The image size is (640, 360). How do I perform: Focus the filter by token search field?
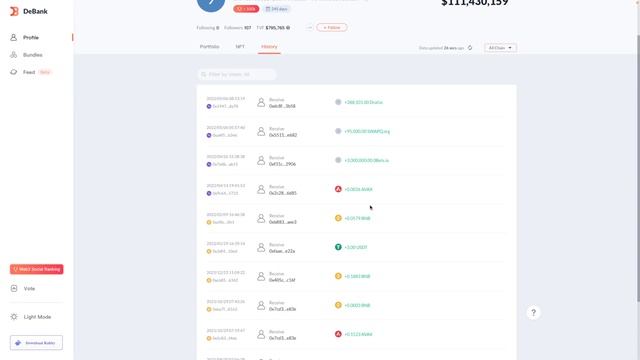[x=237, y=74]
